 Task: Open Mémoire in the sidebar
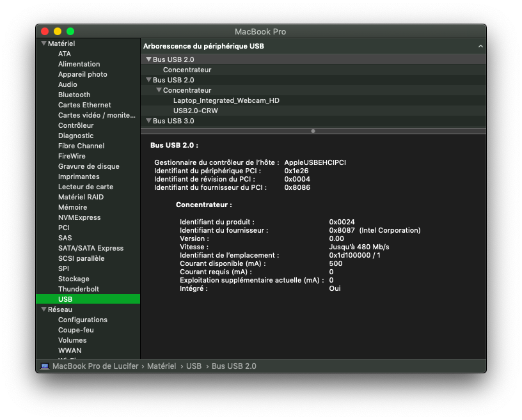[x=72, y=207]
